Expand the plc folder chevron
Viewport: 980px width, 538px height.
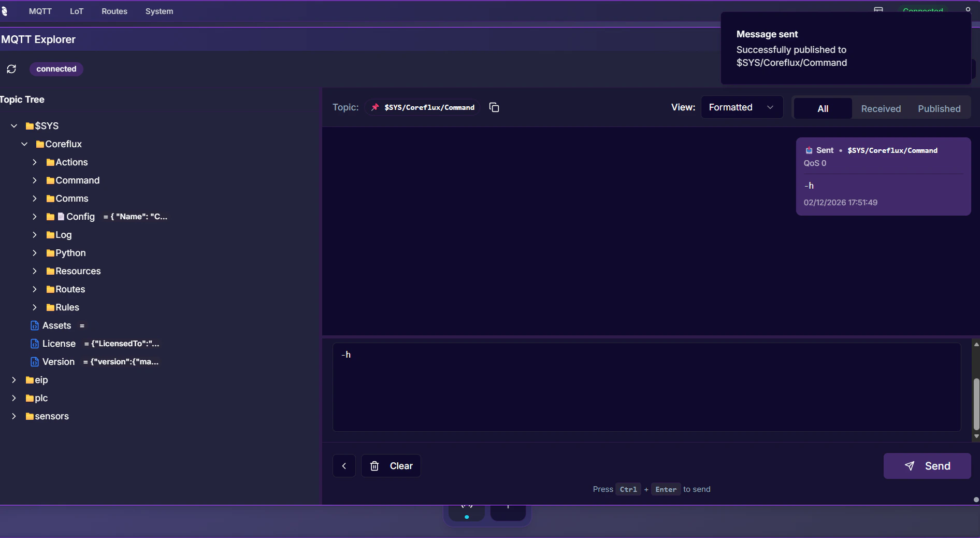tap(14, 398)
